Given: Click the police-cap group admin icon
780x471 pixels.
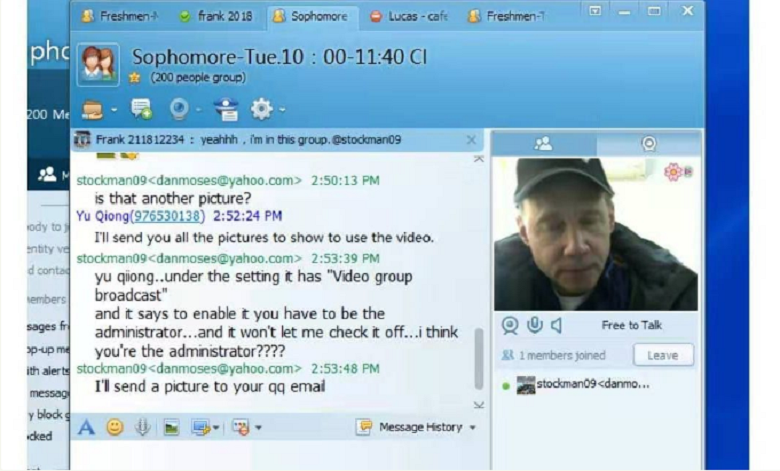Looking at the screenshot, I should (225, 109).
